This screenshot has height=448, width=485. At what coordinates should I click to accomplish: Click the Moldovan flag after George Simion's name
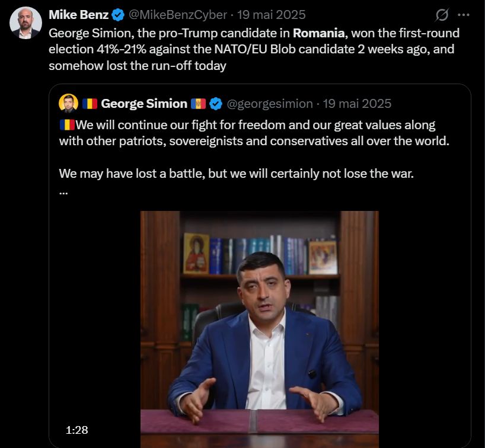click(198, 104)
